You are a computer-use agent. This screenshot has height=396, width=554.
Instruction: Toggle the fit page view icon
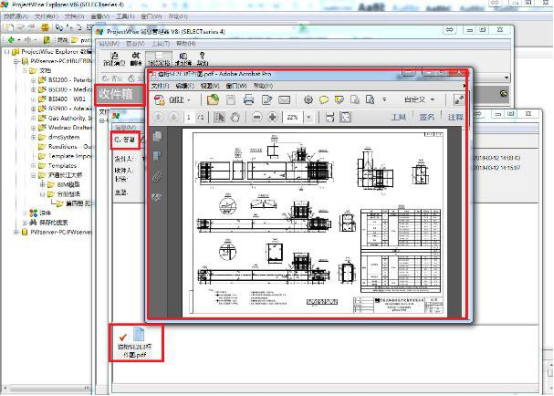tap(346, 117)
